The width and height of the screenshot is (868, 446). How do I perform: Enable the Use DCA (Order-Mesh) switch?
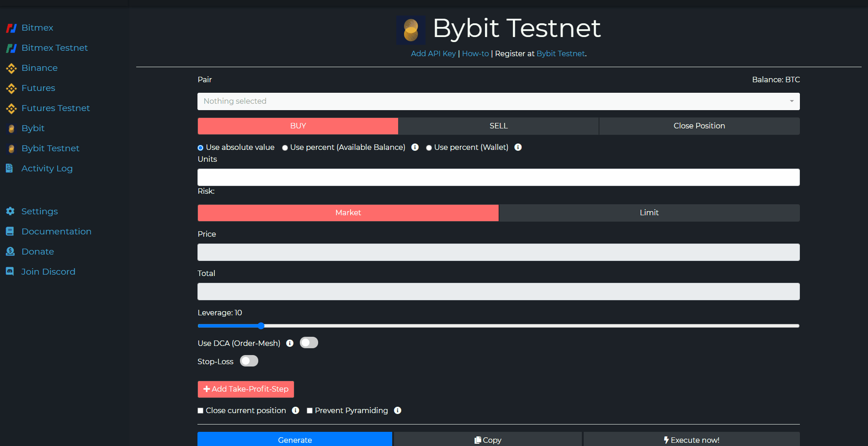pyautogui.click(x=309, y=343)
